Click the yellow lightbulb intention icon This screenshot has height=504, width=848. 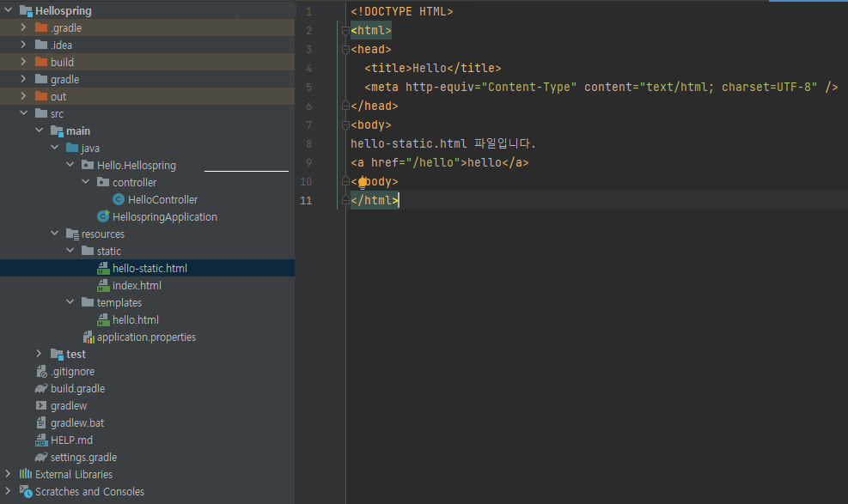pos(363,183)
